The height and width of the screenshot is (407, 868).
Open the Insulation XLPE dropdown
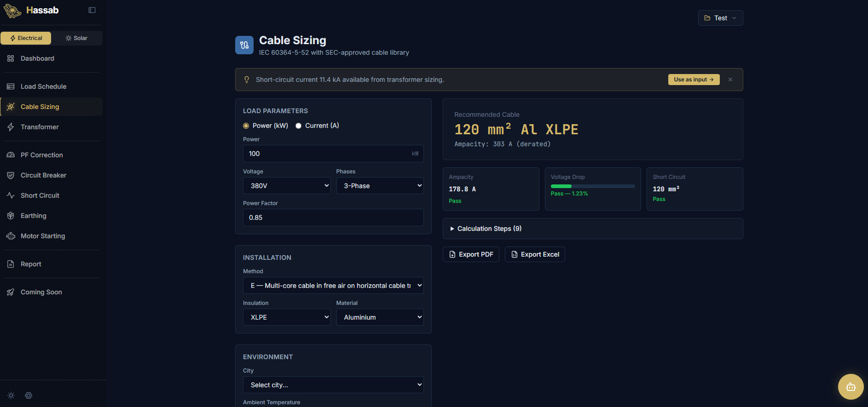(x=287, y=317)
